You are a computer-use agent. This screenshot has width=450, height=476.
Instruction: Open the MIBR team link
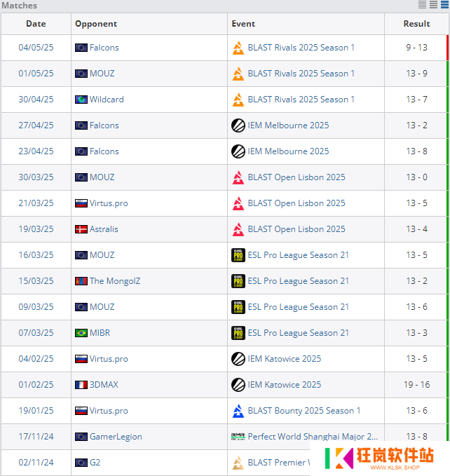[x=100, y=333]
